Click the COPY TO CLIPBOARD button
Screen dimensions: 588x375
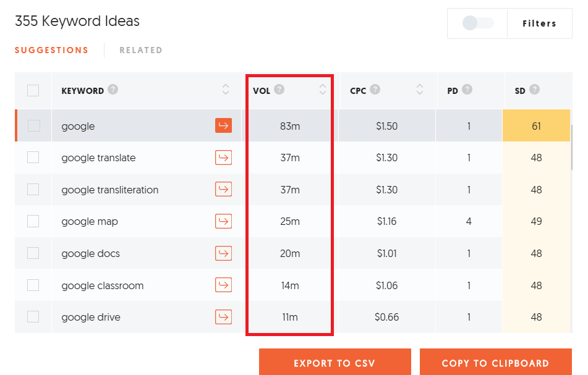pos(495,363)
